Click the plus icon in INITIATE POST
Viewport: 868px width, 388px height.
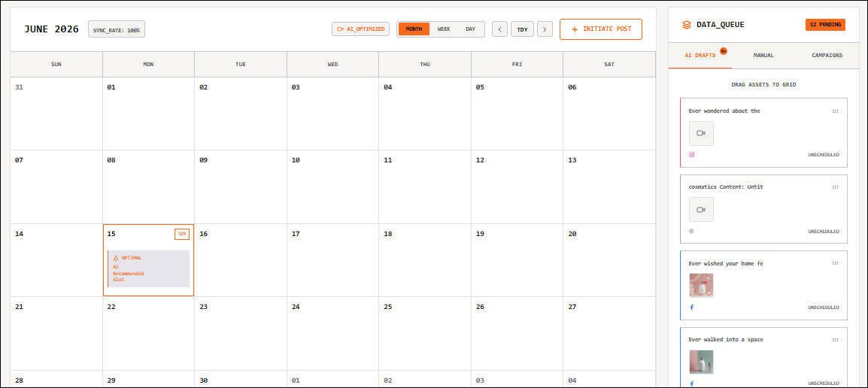(575, 29)
